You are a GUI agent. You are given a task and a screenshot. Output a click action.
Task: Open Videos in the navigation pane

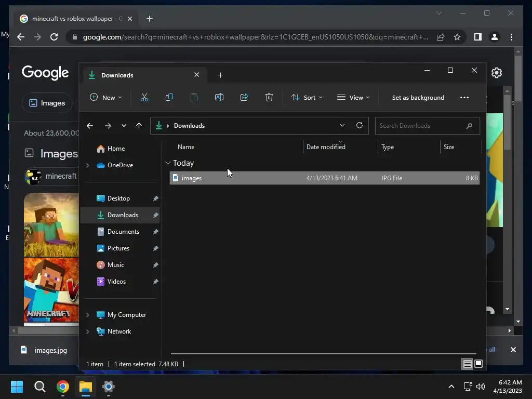pos(116,282)
